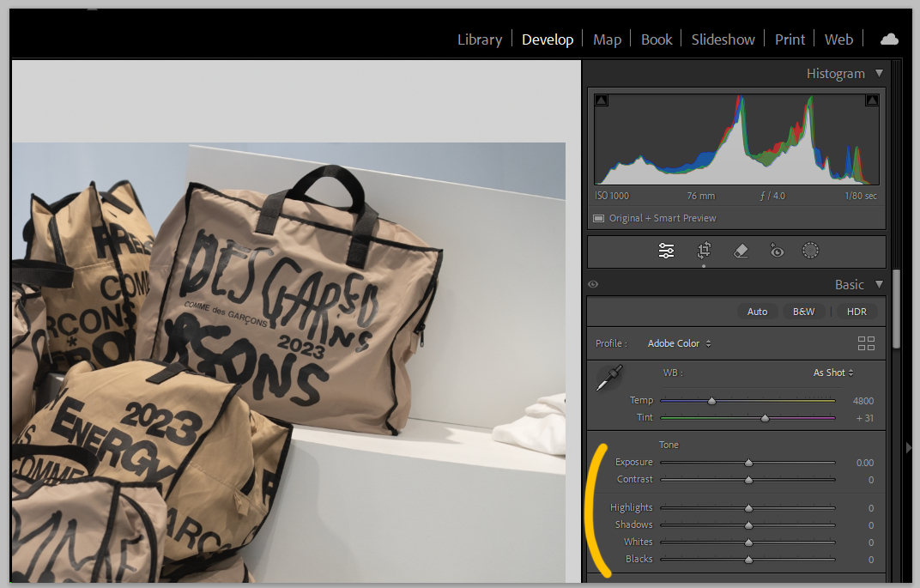Click the Tint slider handle

coord(766,418)
